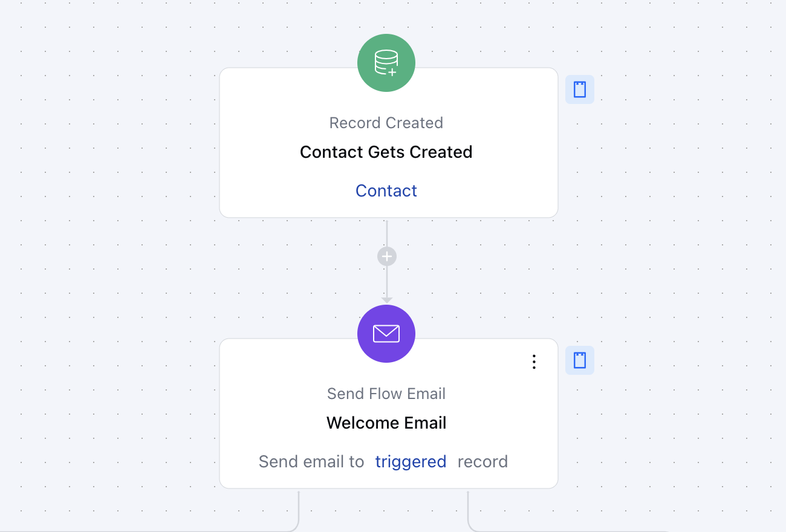Click the Record Created label
This screenshot has height=532, width=786.
click(386, 123)
